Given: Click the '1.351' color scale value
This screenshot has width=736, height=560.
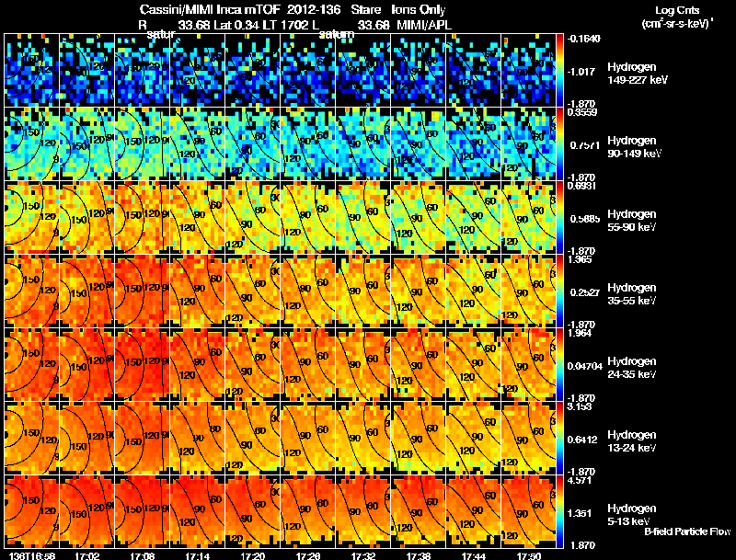Looking at the screenshot, I should (x=580, y=514).
